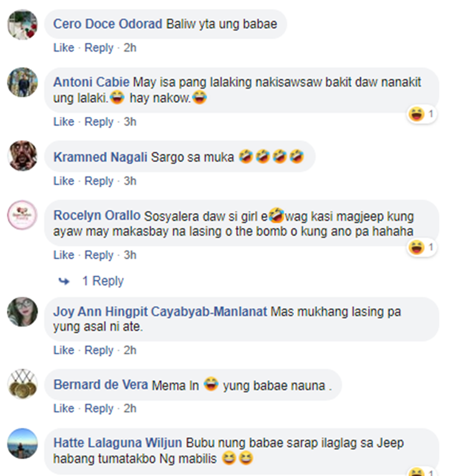
Task: Click the reply arrow icon beside 1 Reply
Action: tap(64, 282)
